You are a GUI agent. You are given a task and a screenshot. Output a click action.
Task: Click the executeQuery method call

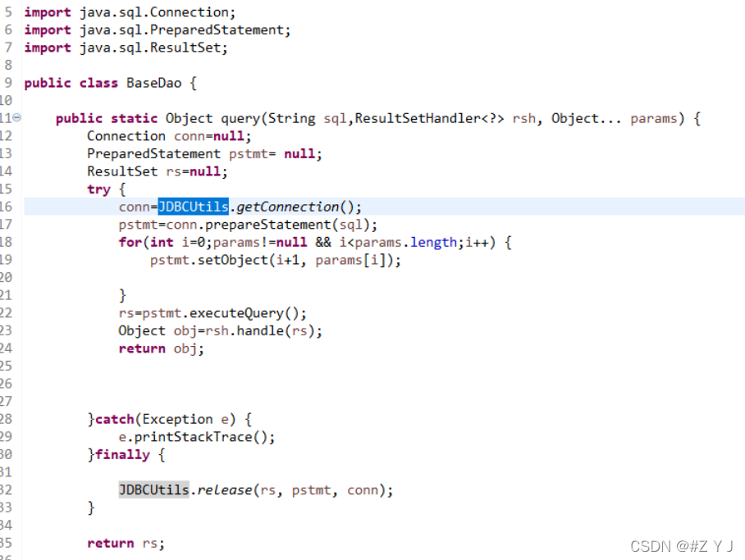click(x=236, y=313)
